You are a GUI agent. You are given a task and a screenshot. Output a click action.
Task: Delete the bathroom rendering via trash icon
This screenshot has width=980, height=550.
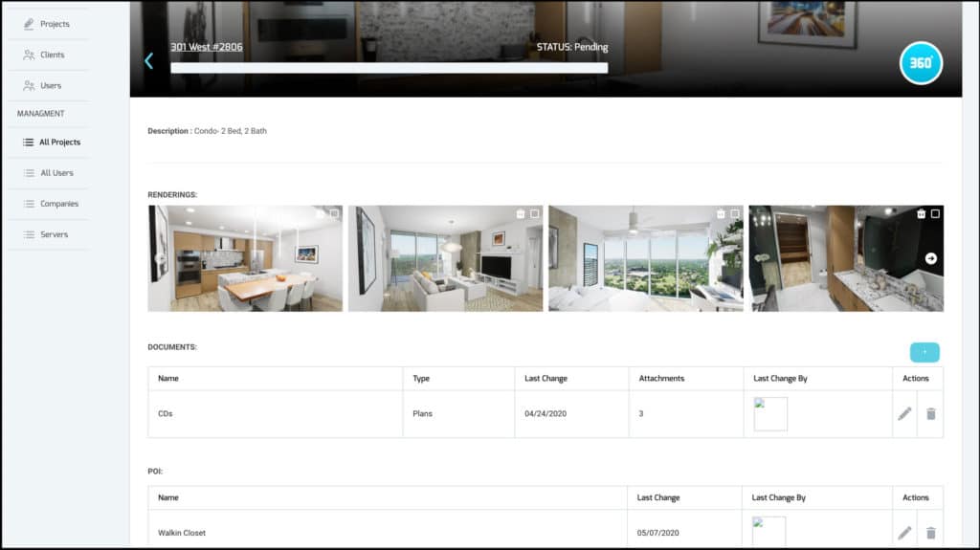point(922,213)
